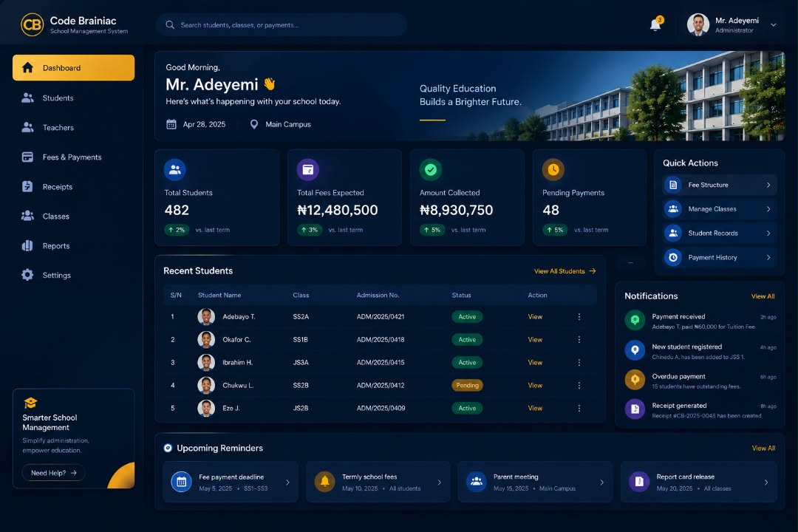Click the Total Students card icon
Image resolution: width=798 pixels, height=532 pixels.
(x=175, y=169)
